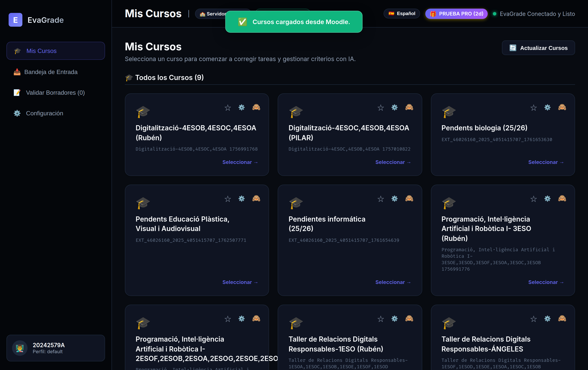Image resolution: width=588 pixels, height=370 pixels.
Task: Dismiss the 'Cursos cargados desde Moodle' notification
Action: pos(294,22)
